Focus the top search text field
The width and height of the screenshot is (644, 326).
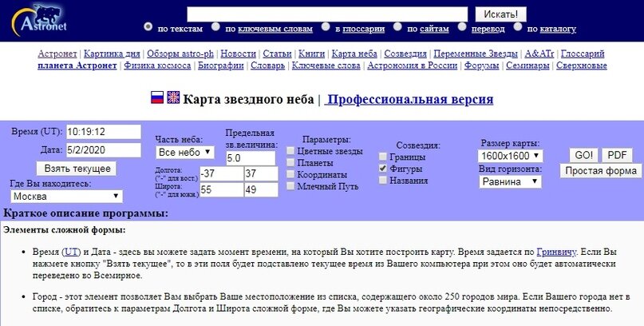pyautogui.click(x=327, y=14)
